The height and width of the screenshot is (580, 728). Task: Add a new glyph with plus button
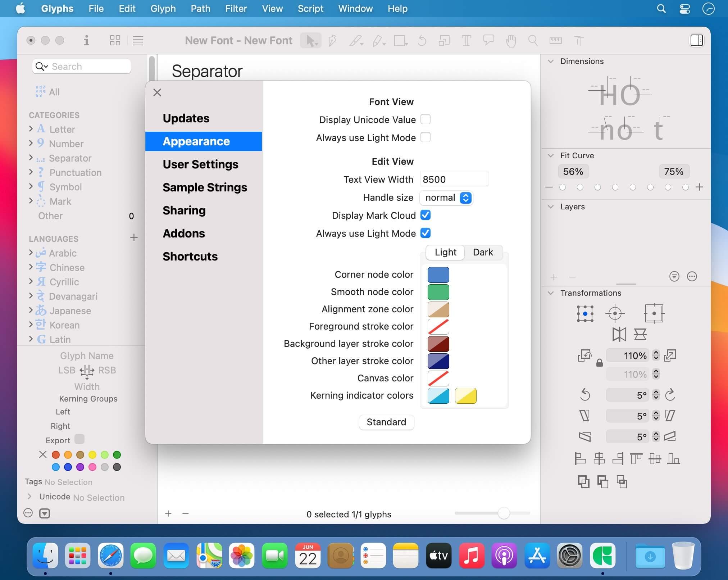tap(168, 513)
